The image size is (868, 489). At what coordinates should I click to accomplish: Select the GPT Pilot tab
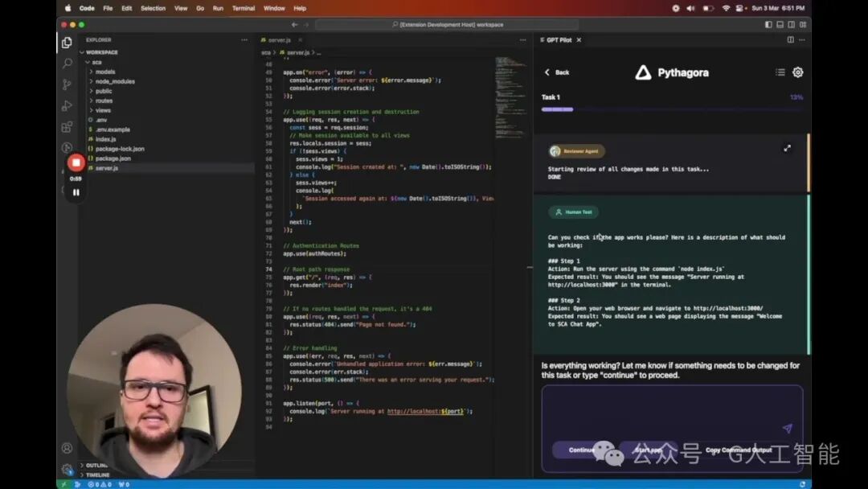point(560,40)
